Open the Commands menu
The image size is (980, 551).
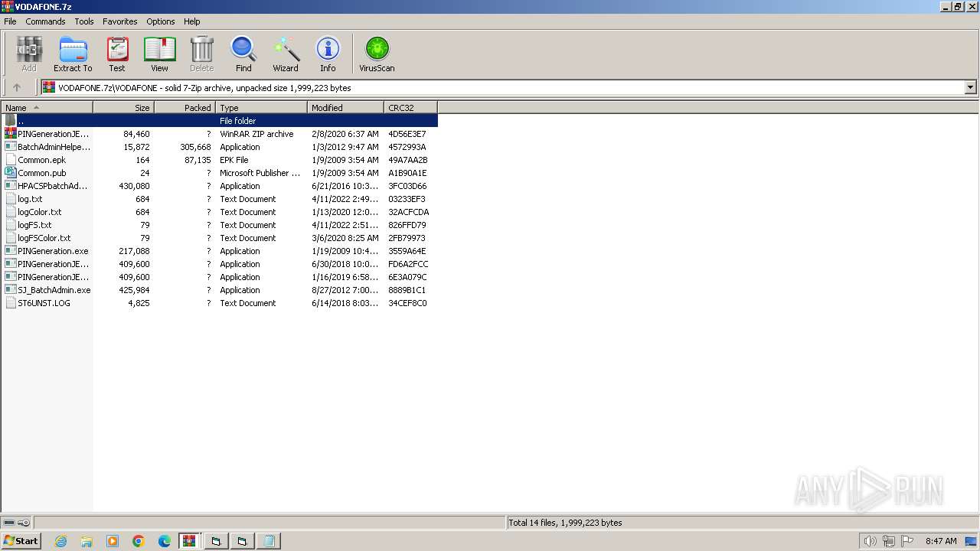[45, 21]
